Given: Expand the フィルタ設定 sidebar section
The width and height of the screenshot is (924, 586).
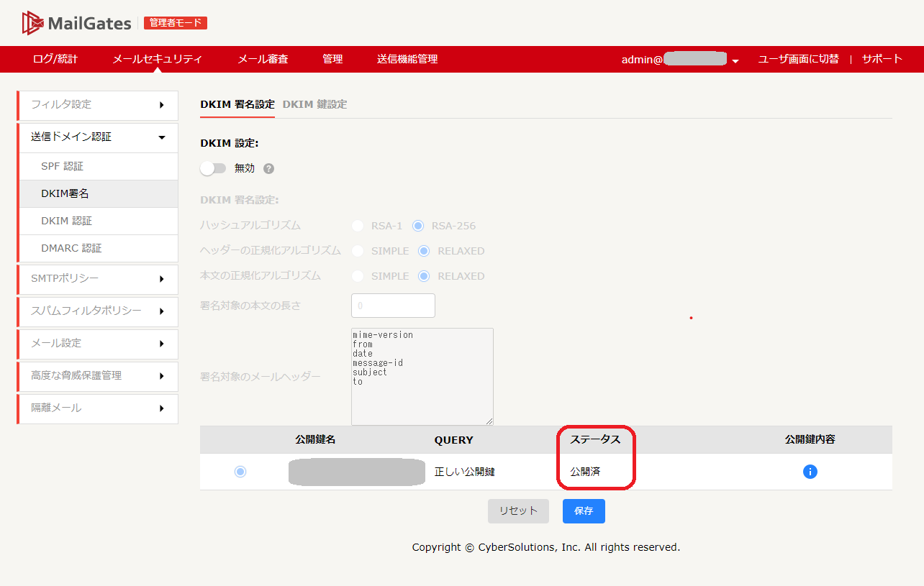Looking at the screenshot, I should pos(98,105).
